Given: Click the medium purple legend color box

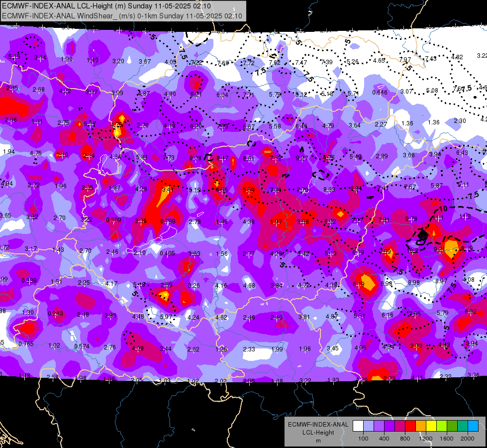Looking at the screenshot, I should coord(379,426).
